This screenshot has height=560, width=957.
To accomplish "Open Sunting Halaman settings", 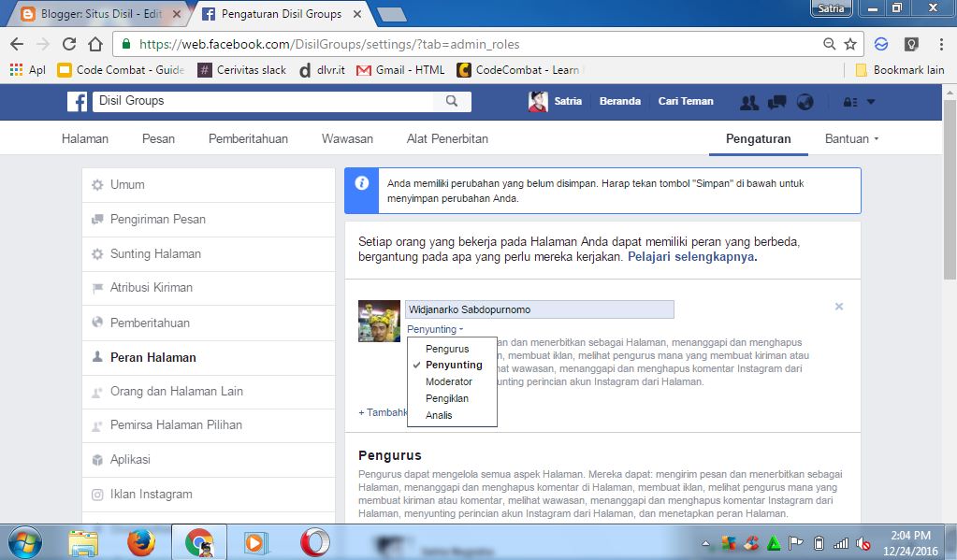I will click(x=209, y=253).
